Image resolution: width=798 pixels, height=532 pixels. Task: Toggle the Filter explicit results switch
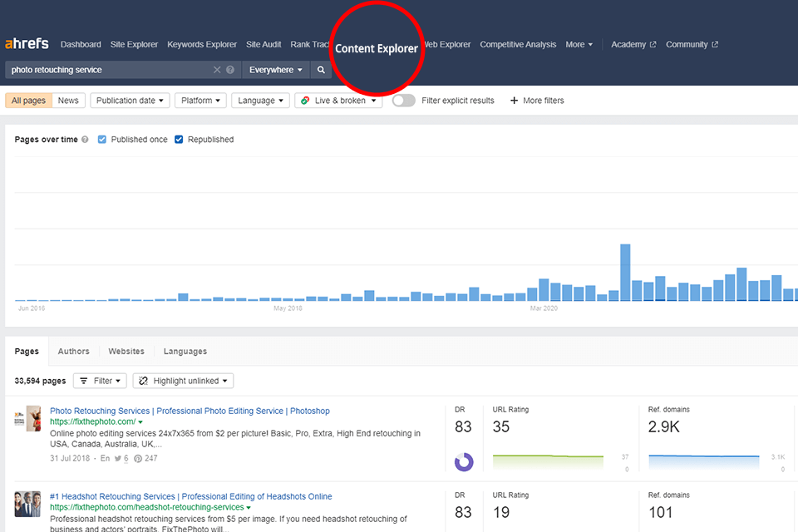pyautogui.click(x=403, y=101)
